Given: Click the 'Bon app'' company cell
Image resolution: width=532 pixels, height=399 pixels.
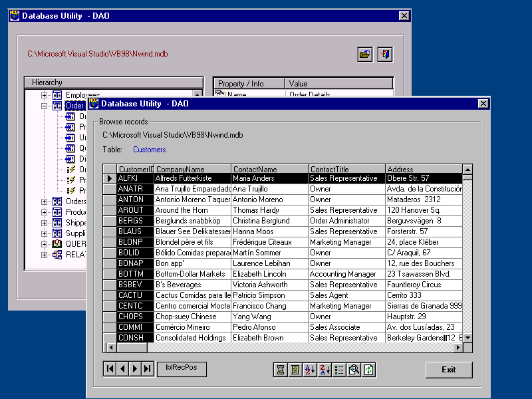Looking at the screenshot, I should tap(192, 263).
